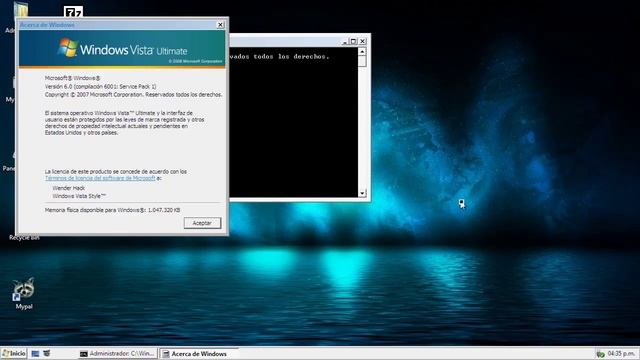Click the Aceptar button
Image resolution: width=640 pixels, height=360 pixels.
[202, 223]
